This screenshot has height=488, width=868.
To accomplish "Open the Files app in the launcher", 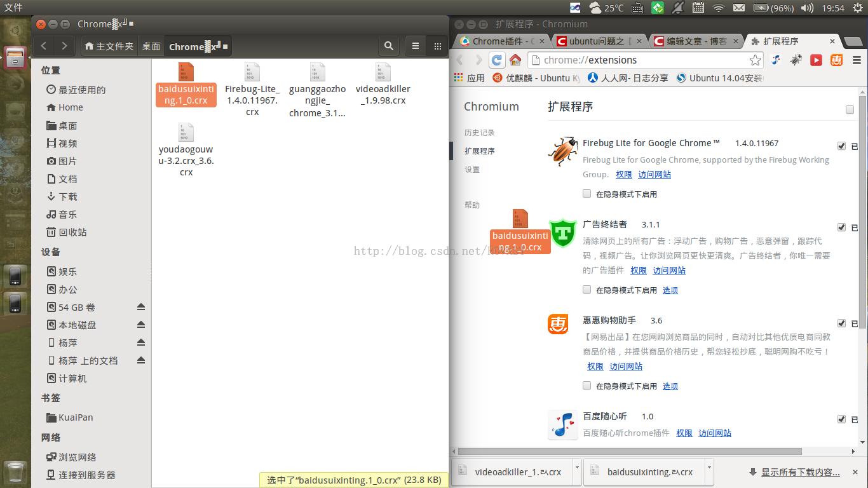I will pyautogui.click(x=15, y=58).
